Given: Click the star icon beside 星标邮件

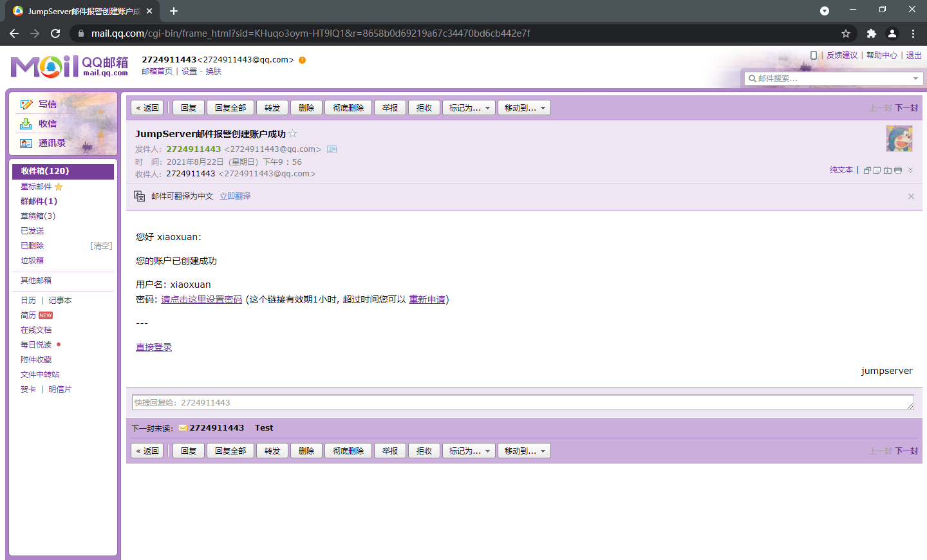Looking at the screenshot, I should [59, 187].
